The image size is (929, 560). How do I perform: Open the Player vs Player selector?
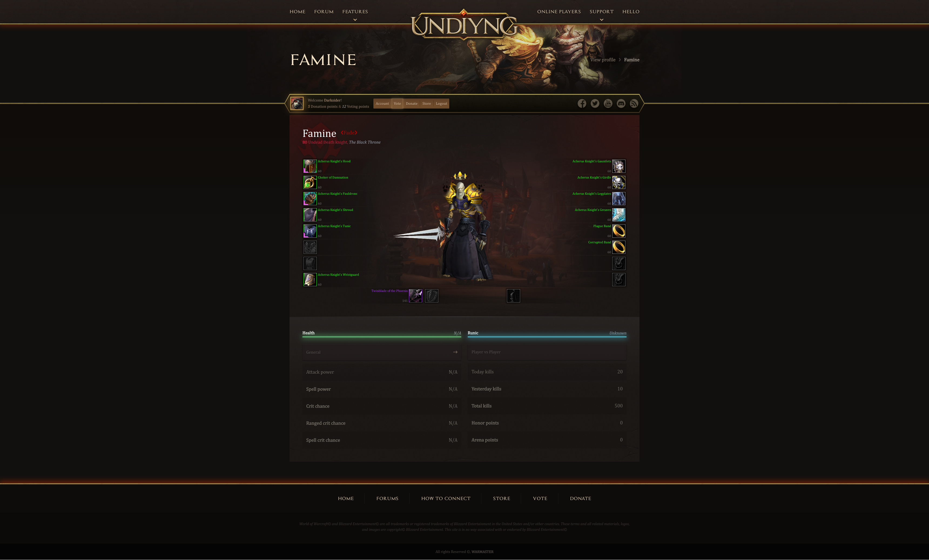pos(547,352)
